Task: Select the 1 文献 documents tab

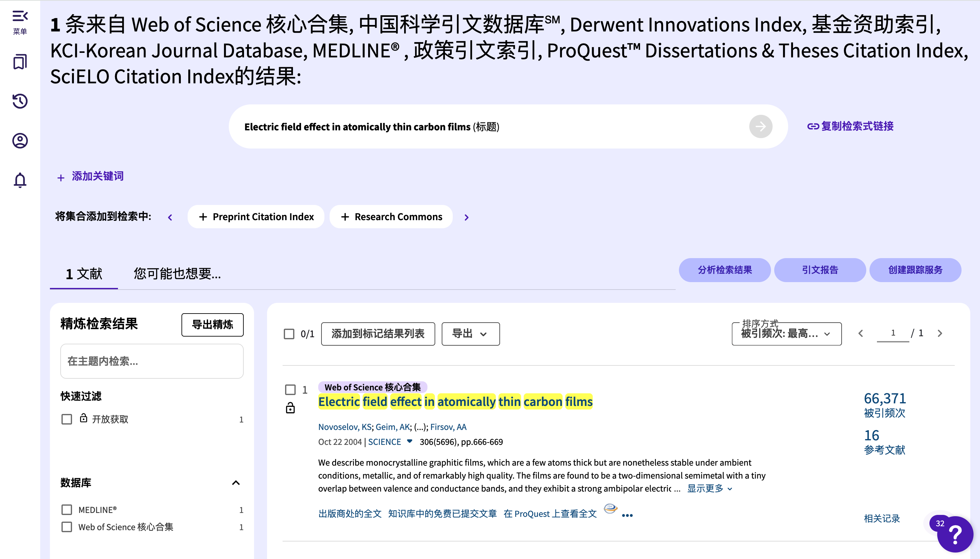Action: [x=84, y=274]
